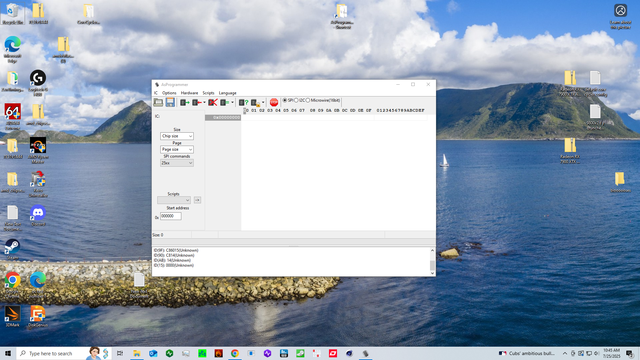Open Outlook from the taskbar

pyautogui.click(x=153, y=353)
